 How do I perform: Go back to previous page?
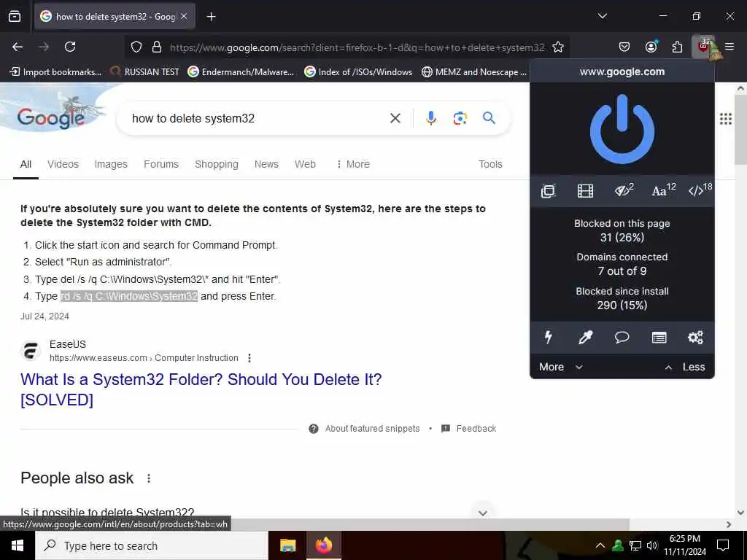(x=18, y=47)
